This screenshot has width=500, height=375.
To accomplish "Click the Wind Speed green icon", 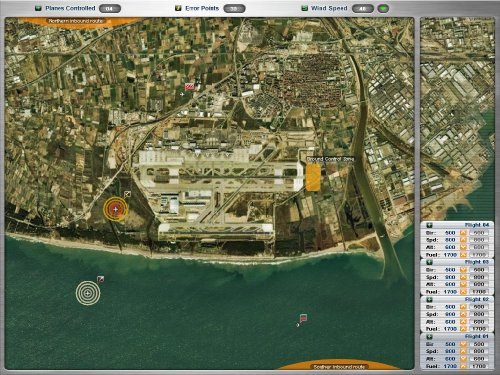I will click(304, 8).
